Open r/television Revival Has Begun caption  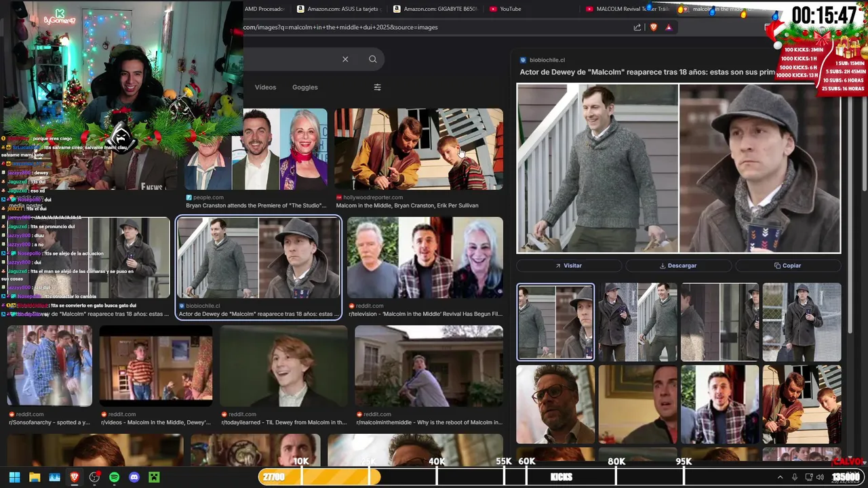(425, 314)
